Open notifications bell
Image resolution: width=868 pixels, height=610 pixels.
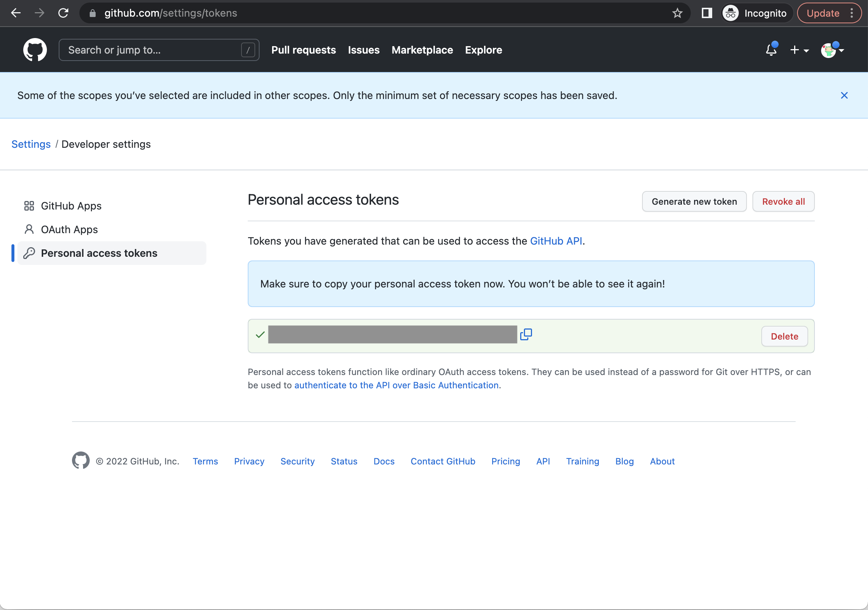pyautogui.click(x=771, y=50)
